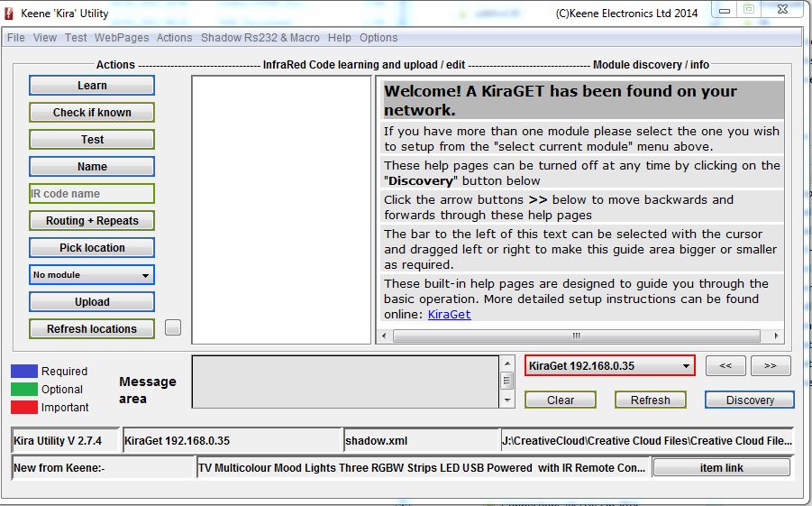Image resolution: width=812 pixels, height=506 pixels.
Task: Click the item link button
Action: pyautogui.click(x=721, y=467)
